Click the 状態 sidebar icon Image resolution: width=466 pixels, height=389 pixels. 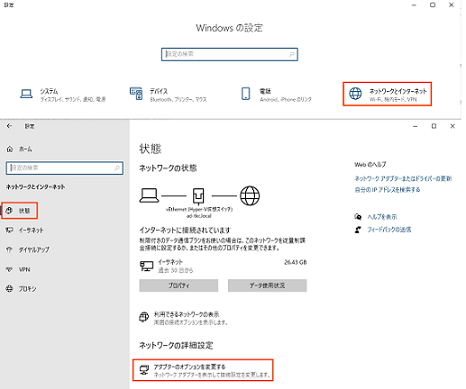coord(9,210)
